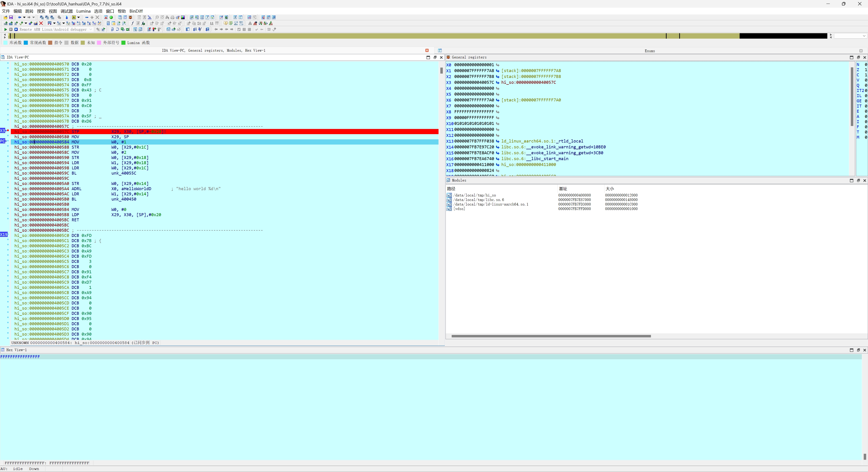Open the BinDiff menu
This screenshot has height=472, width=868.
tap(136, 11)
